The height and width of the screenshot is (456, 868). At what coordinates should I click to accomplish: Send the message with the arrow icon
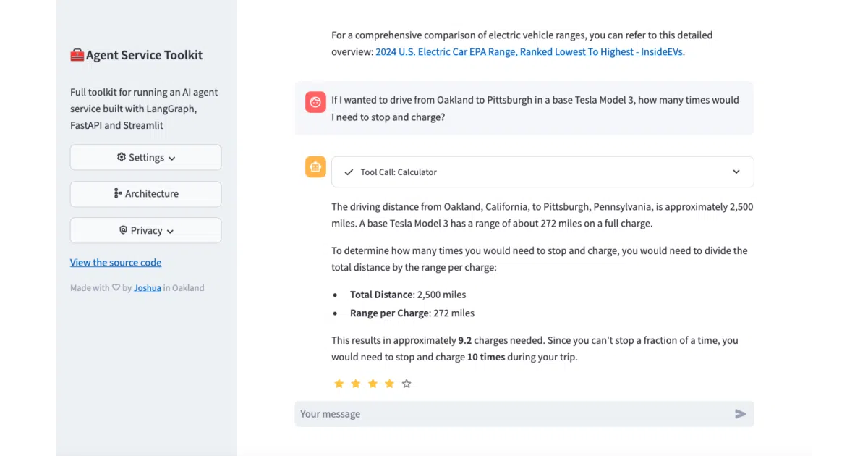pyautogui.click(x=740, y=414)
